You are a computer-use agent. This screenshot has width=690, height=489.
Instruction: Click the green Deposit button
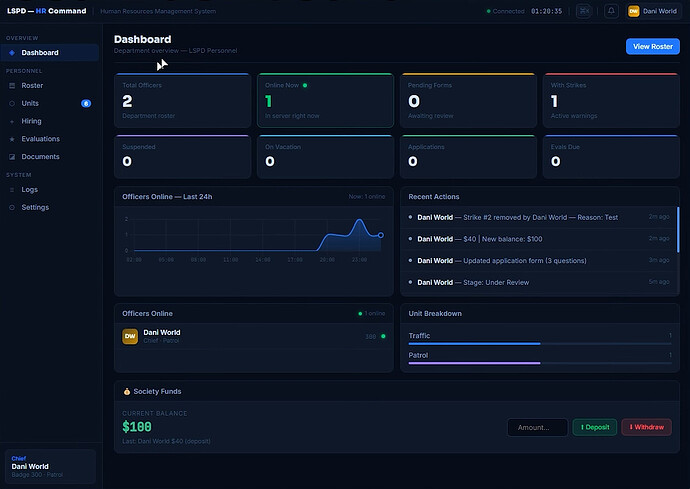pos(595,427)
